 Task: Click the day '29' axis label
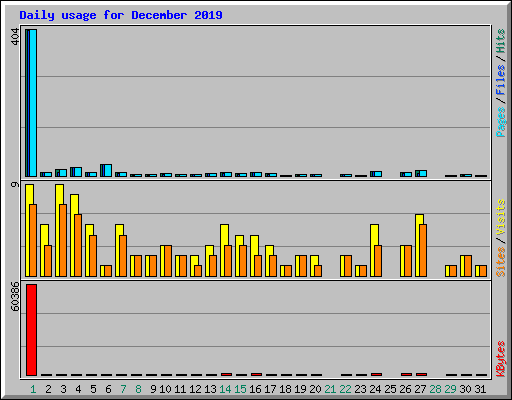[450, 389]
